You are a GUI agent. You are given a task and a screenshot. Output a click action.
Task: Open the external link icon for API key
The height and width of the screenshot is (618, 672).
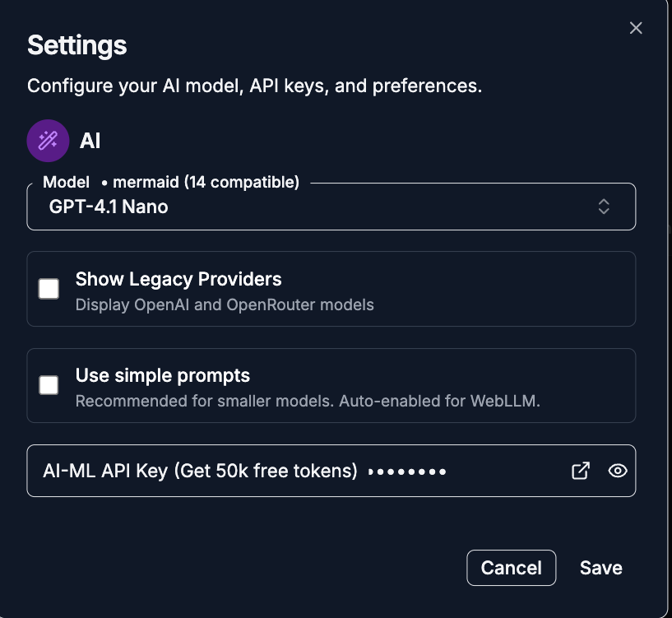581,471
